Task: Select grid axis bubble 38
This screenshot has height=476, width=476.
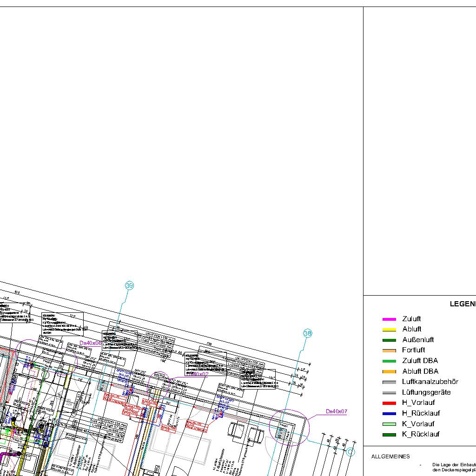Action: 308,333
